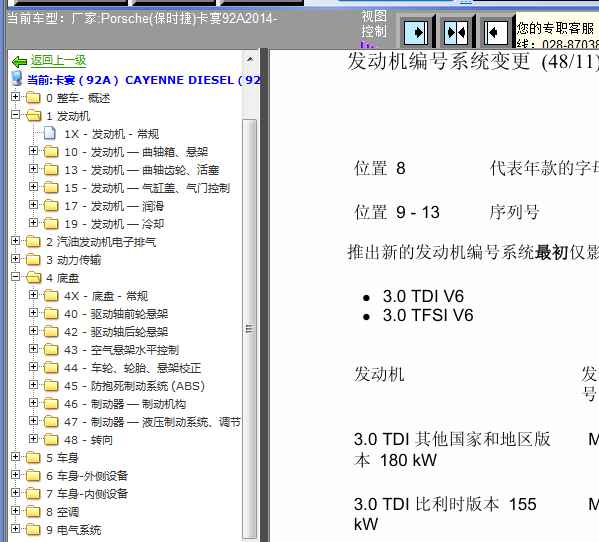
Task: Click the 位置 9 - 13 cell
Action: click(397, 212)
